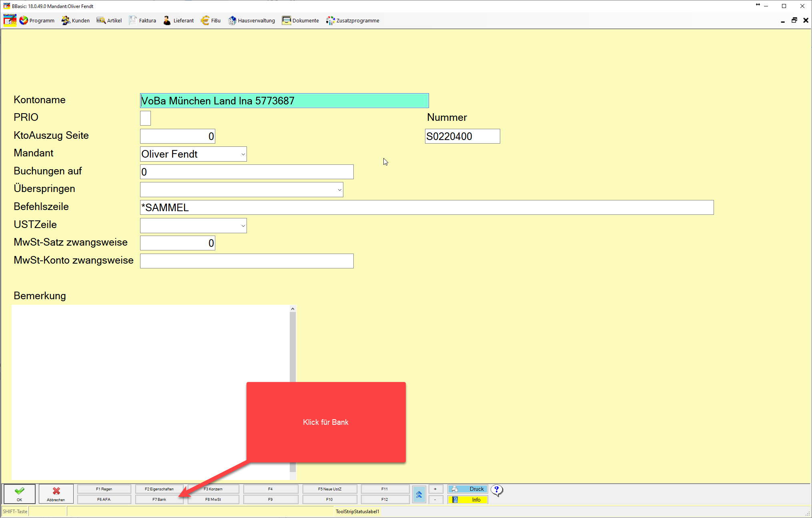
Task: Close the inner MDI child window
Action: click(x=806, y=20)
